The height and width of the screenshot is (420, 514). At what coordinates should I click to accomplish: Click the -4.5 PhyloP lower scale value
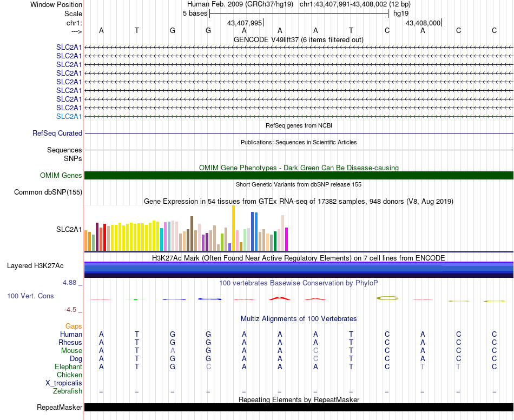[x=70, y=310]
